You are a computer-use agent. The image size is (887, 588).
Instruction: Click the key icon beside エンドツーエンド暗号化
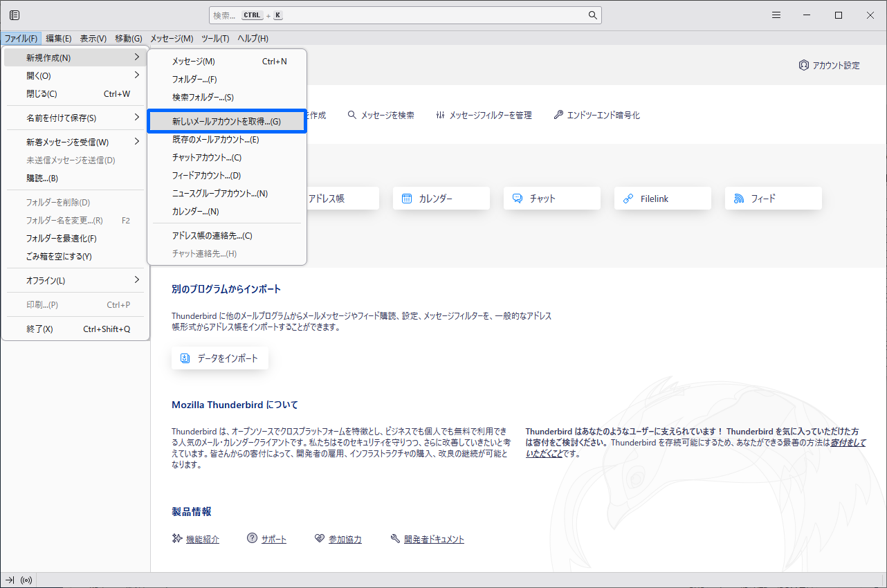[558, 115]
